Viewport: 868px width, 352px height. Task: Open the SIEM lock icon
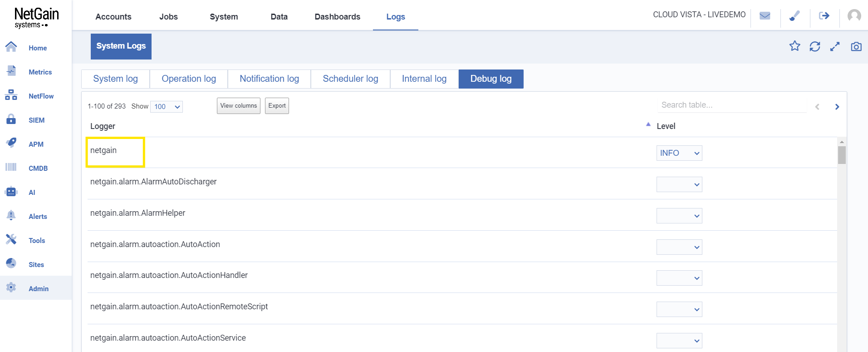(11, 119)
